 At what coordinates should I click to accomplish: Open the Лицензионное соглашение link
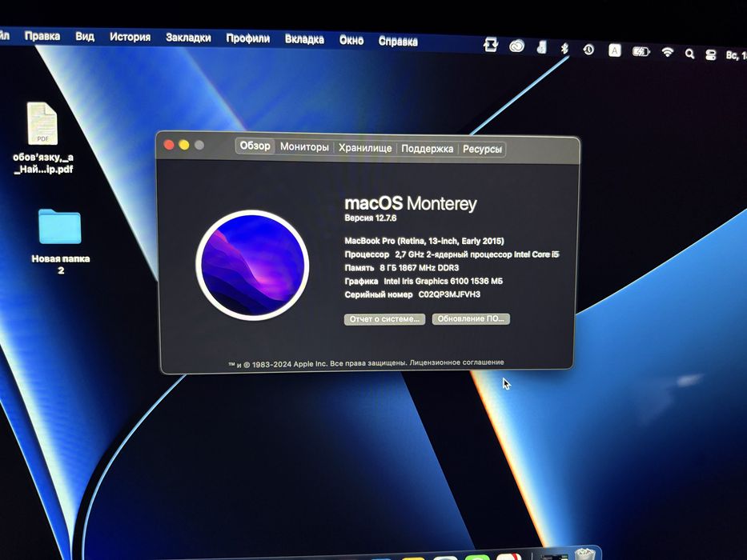click(456, 362)
